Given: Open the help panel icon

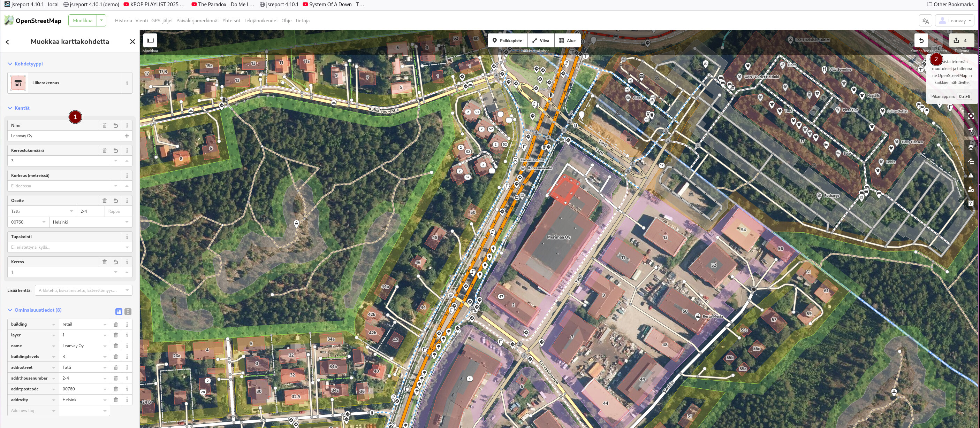Looking at the screenshot, I should pyautogui.click(x=971, y=203).
